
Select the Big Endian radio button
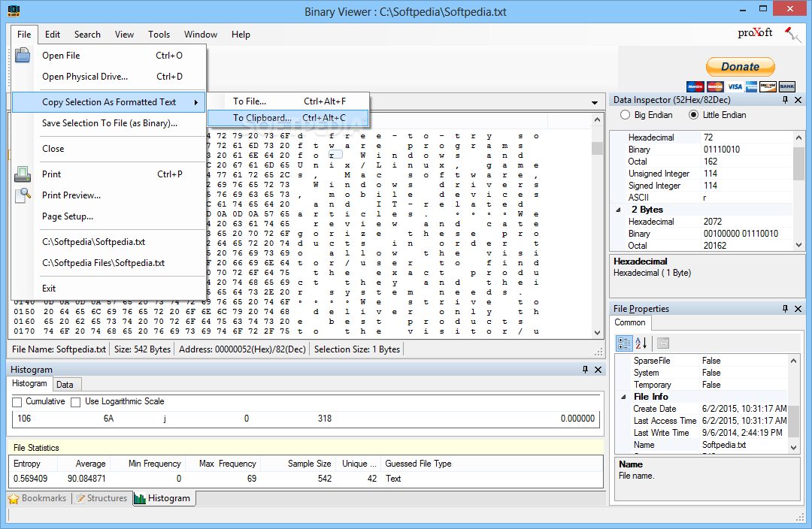(625, 115)
